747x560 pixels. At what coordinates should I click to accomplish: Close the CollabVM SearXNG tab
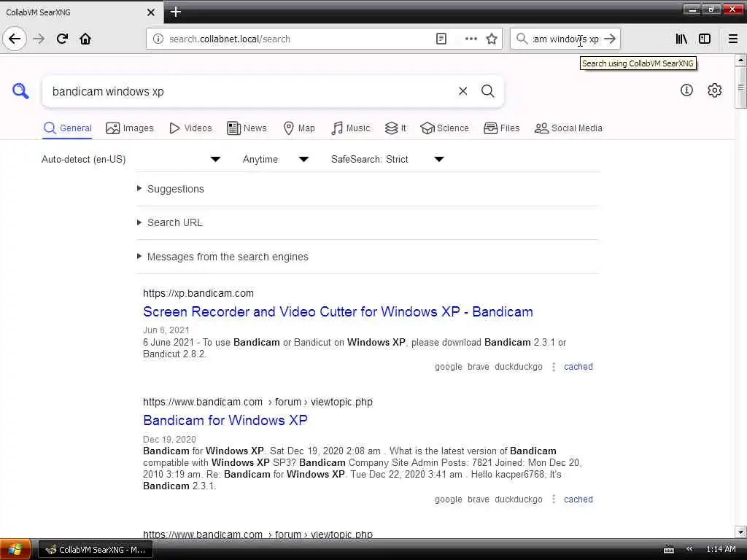coord(151,12)
